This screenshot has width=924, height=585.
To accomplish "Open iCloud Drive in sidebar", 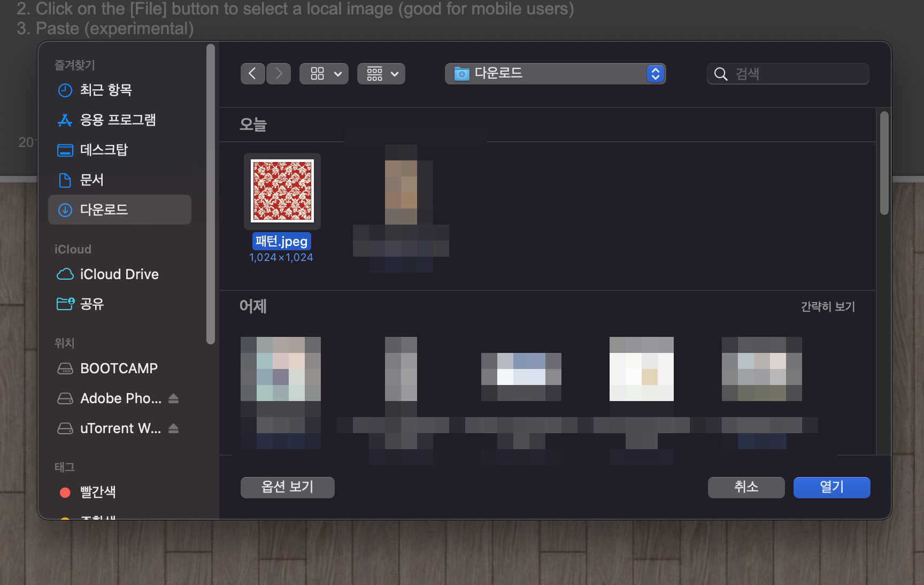I will coord(120,274).
